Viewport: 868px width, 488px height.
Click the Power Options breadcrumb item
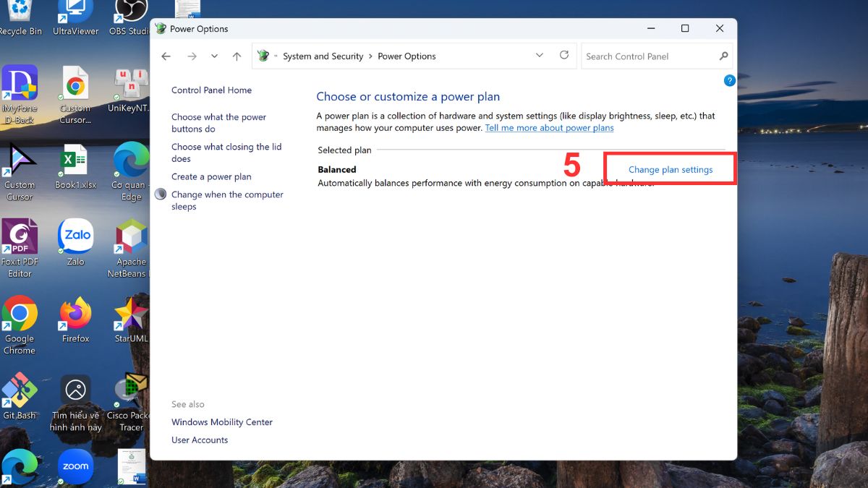click(407, 56)
